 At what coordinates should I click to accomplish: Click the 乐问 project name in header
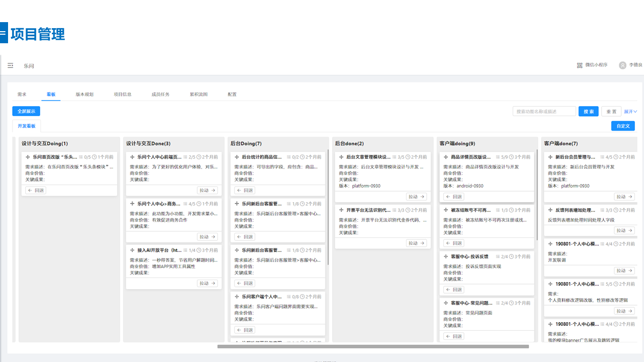point(29,66)
